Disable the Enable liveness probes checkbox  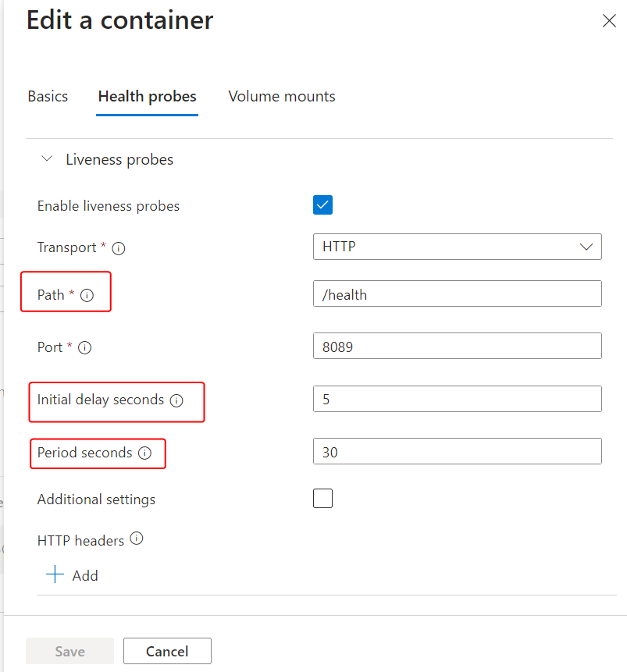click(322, 205)
